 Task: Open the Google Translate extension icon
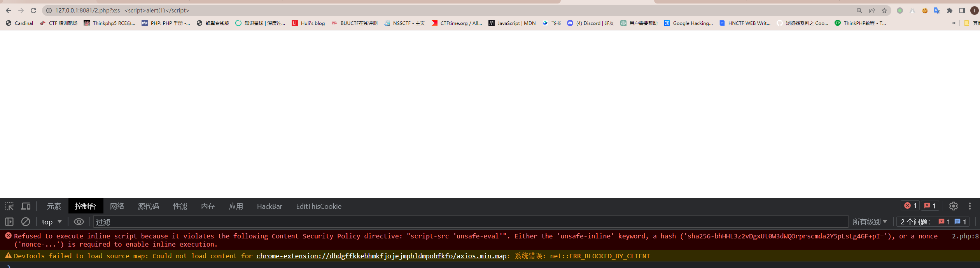(x=937, y=11)
